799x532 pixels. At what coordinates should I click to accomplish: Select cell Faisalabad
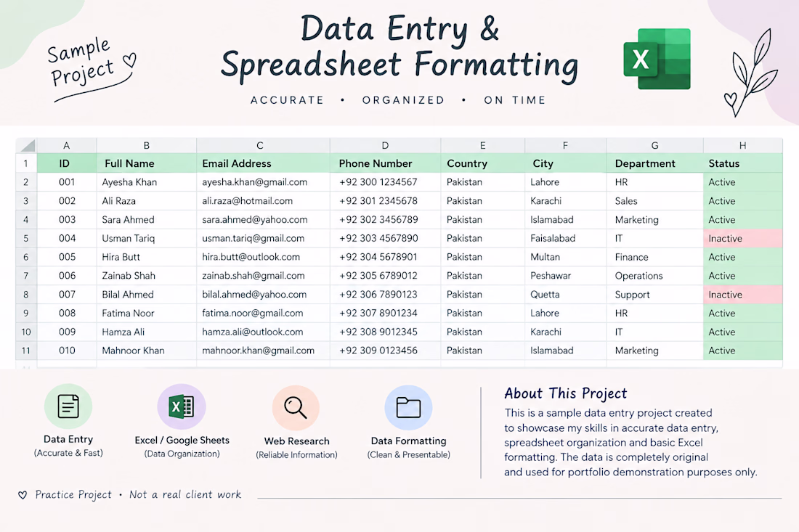(566, 238)
